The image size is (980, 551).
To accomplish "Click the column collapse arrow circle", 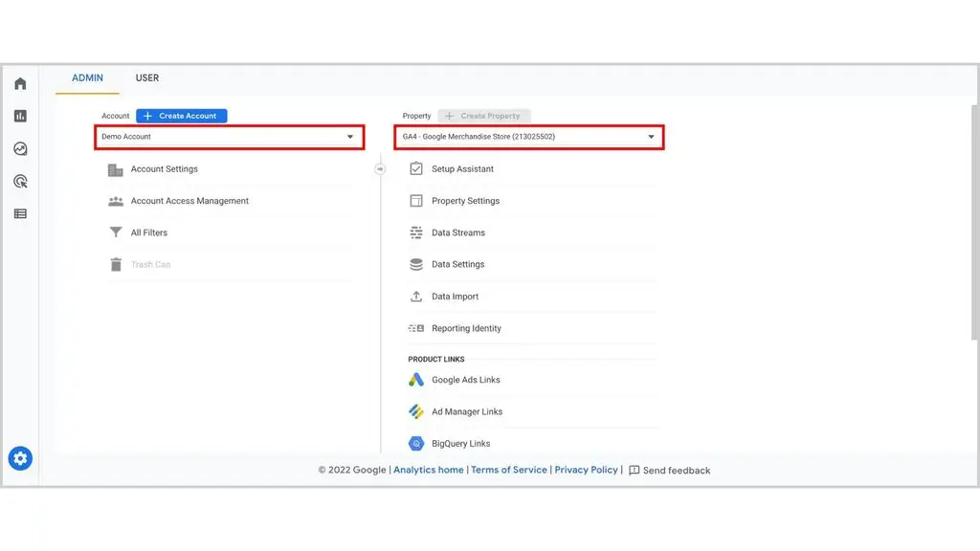I will point(380,168).
